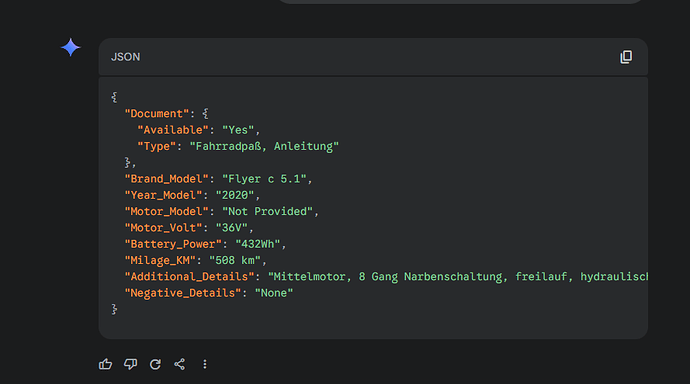
Task: Click the "Motor_Volt" key
Action: [163, 227]
